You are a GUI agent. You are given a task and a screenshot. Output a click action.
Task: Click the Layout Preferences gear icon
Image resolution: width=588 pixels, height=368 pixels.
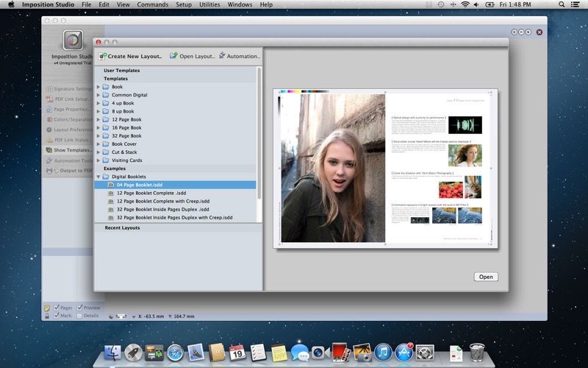click(49, 130)
